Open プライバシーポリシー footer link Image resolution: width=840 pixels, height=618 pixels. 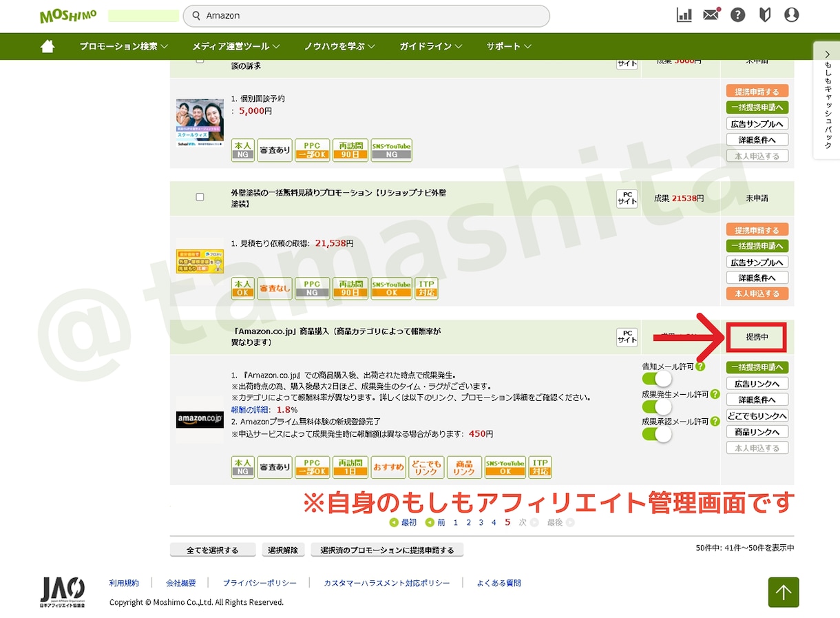coord(260,583)
